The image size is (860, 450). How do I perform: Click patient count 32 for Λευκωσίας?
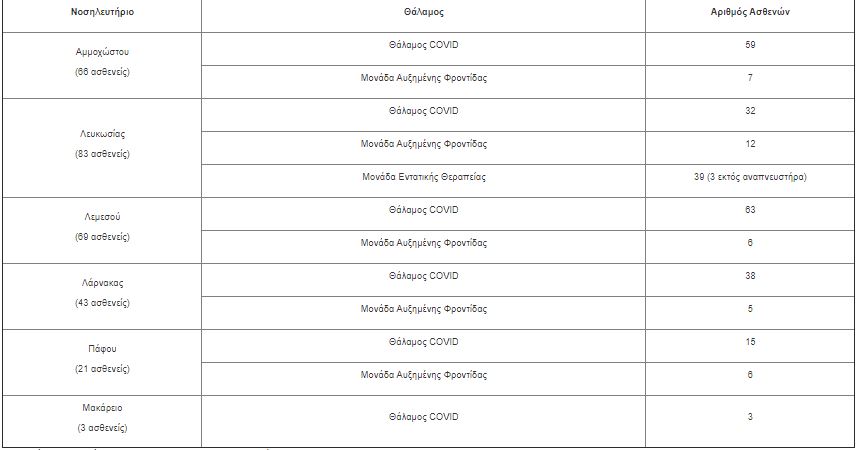[750, 111]
